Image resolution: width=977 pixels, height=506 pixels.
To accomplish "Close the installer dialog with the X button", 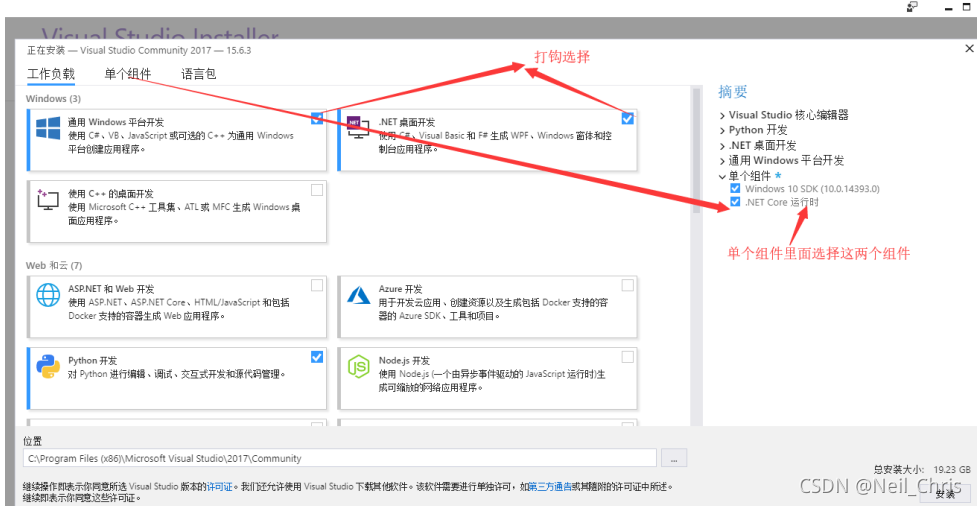I will 969,49.
